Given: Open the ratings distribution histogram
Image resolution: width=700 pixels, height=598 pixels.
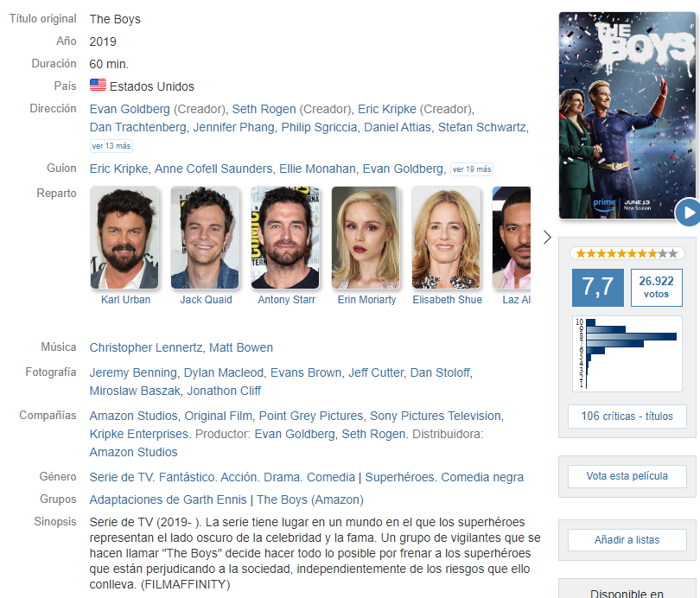Looking at the screenshot, I should pos(627,353).
